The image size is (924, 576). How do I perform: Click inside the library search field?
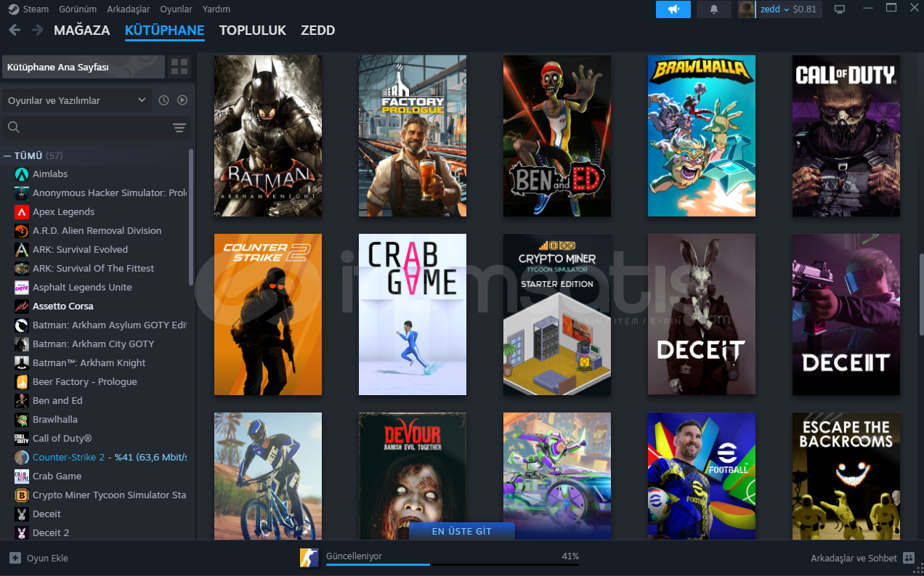pyautogui.click(x=97, y=128)
